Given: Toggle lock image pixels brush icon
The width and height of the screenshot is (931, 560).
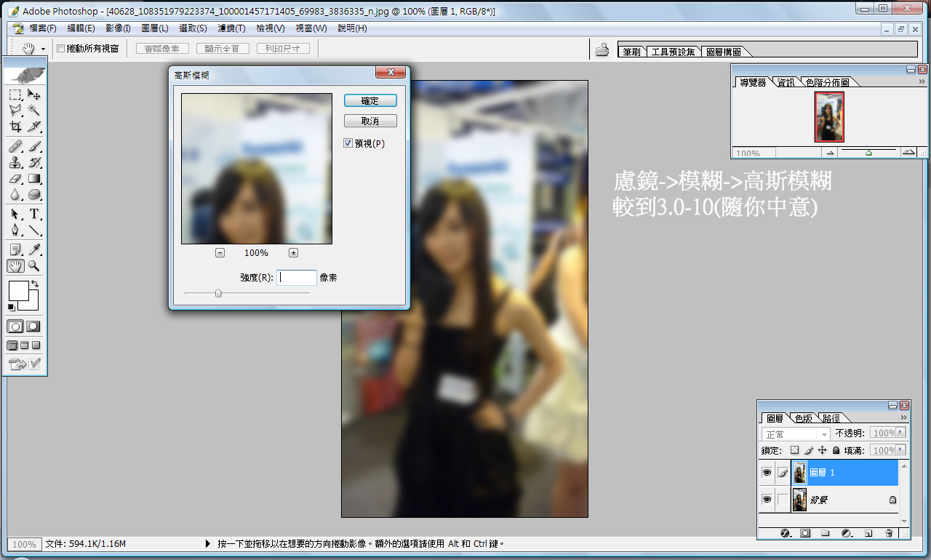Looking at the screenshot, I should point(809,451).
